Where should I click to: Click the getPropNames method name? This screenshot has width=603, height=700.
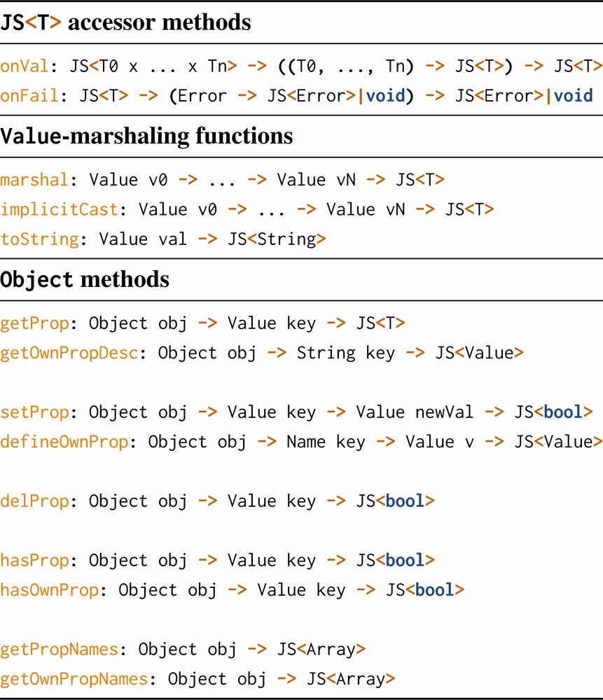(59, 649)
